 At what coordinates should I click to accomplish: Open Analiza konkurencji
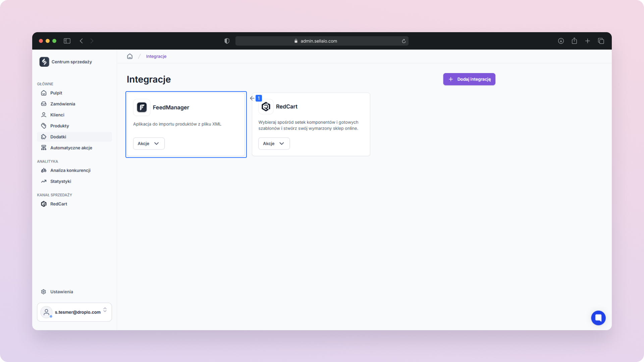(x=74, y=170)
